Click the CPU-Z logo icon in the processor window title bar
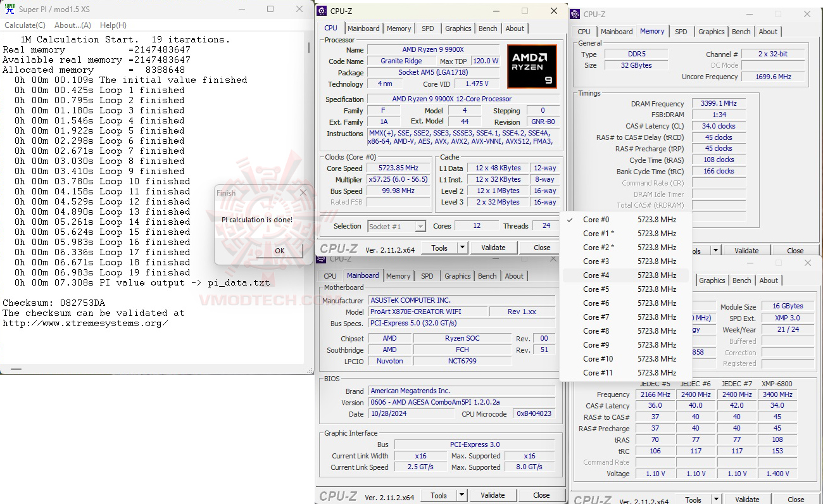The image size is (823, 504). tap(322, 11)
